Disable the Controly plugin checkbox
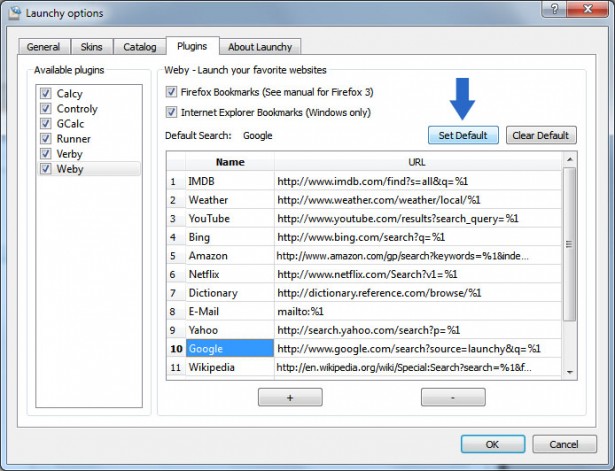 pyautogui.click(x=44, y=108)
